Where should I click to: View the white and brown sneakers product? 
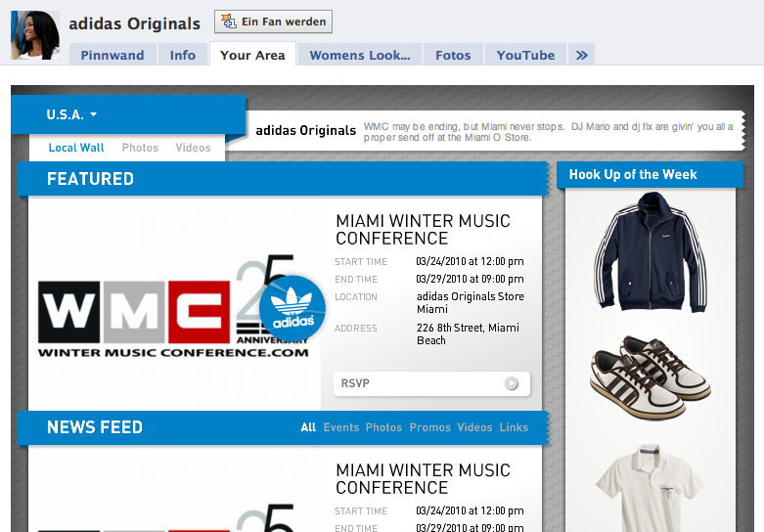point(651,377)
